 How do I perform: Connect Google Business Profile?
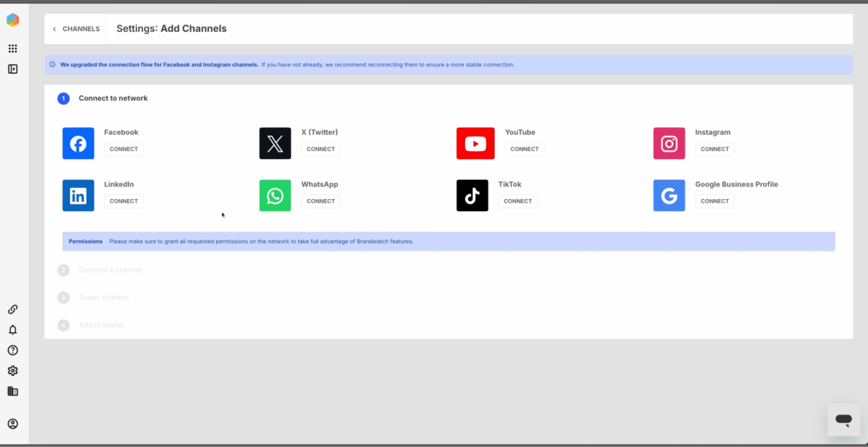tap(715, 201)
